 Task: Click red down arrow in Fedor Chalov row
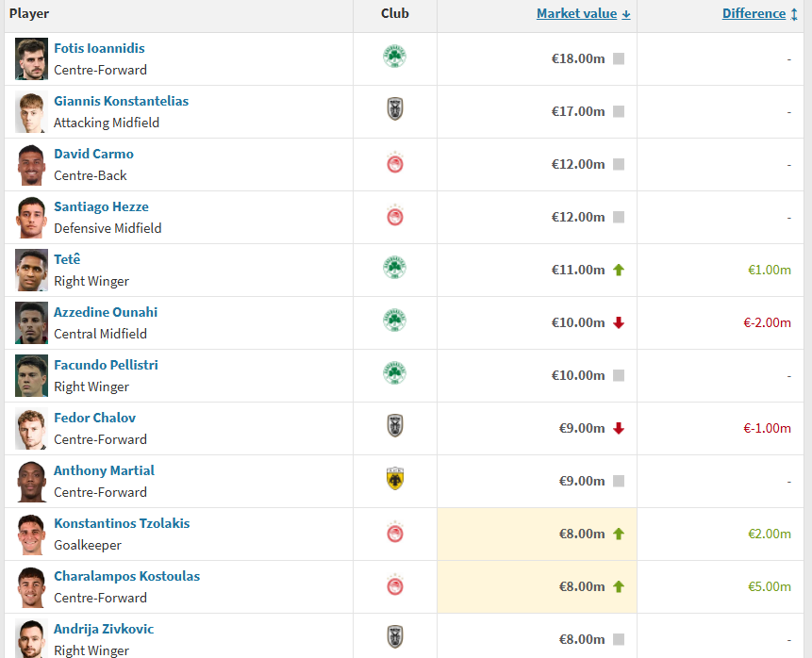(x=619, y=428)
